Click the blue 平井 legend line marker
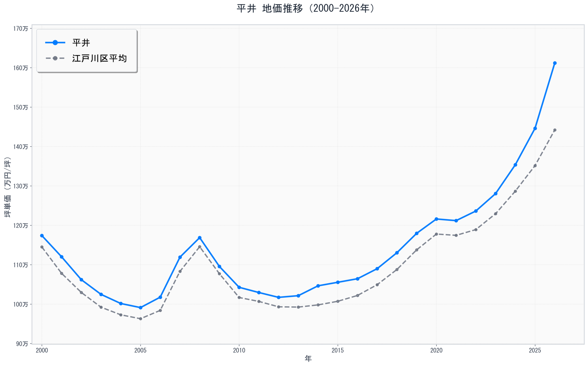This screenshot has height=366, width=588. coord(55,43)
